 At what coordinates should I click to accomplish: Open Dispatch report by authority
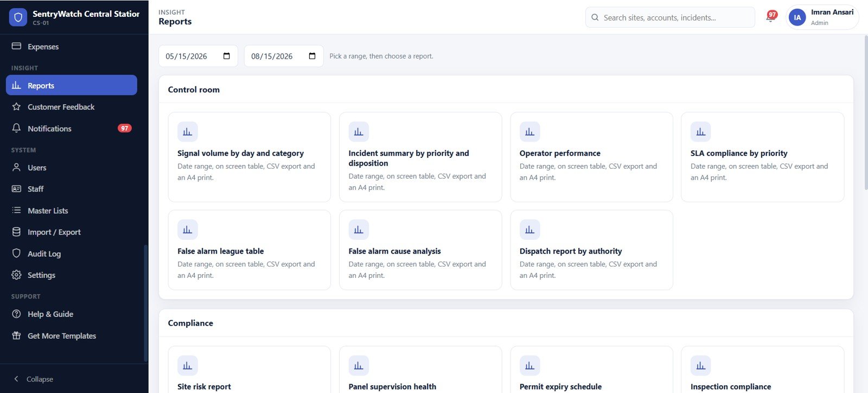[592, 250]
